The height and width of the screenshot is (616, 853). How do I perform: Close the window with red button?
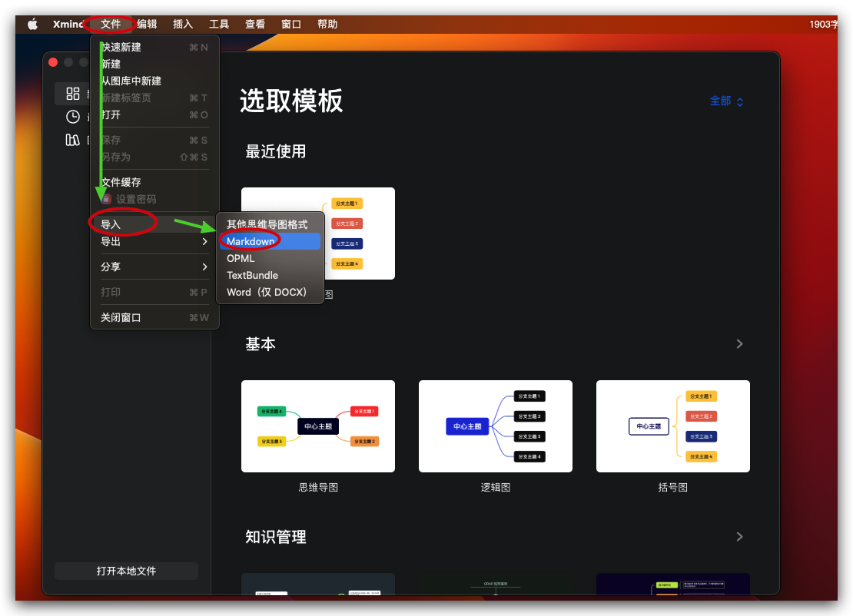point(53,62)
